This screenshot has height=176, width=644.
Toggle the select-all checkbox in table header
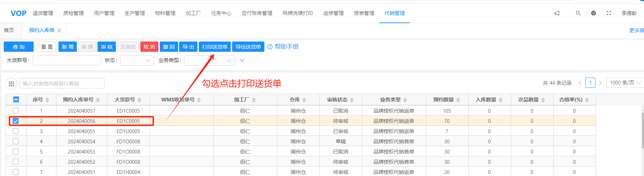coord(16,100)
